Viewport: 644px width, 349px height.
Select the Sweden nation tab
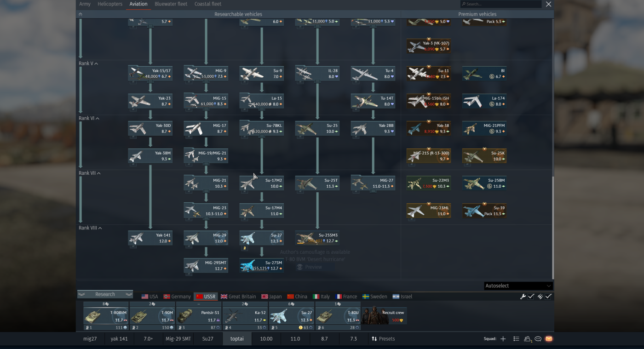click(375, 297)
